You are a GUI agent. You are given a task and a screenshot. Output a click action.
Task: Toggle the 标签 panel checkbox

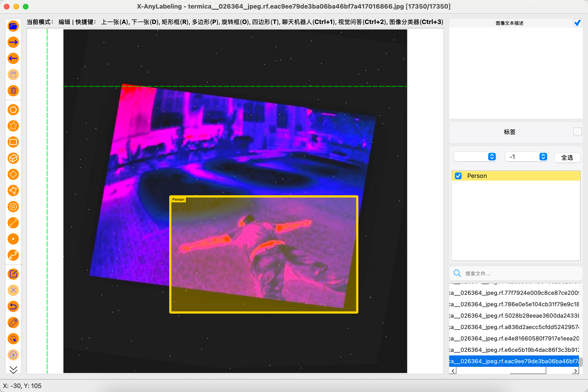tap(577, 132)
